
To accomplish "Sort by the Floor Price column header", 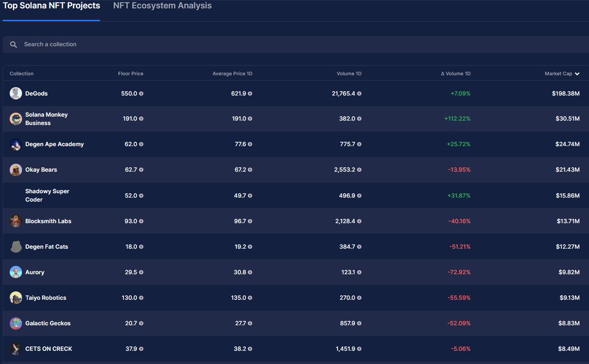I will tap(131, 74).
